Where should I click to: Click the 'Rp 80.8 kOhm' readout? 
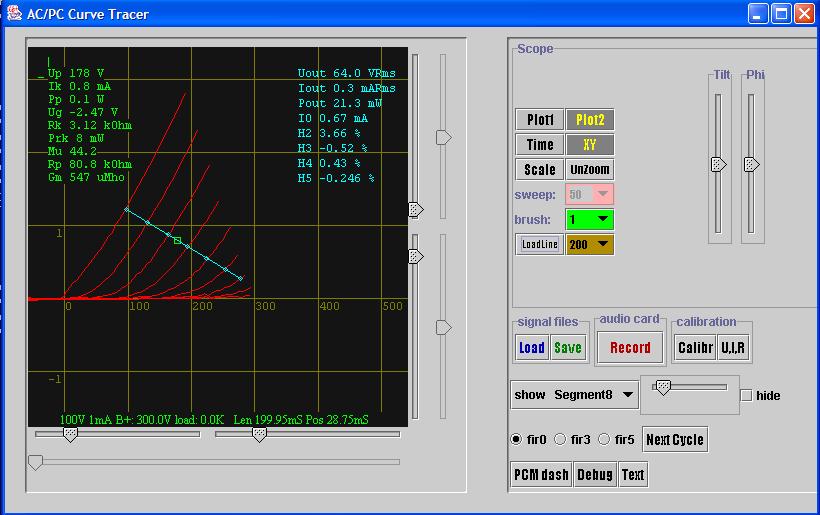[89, 164]
